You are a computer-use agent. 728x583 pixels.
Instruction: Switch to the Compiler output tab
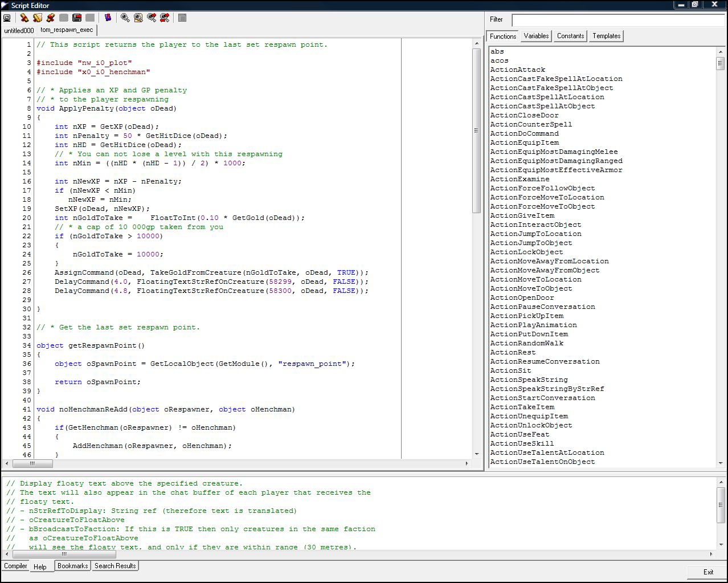[x=15, y=566]
